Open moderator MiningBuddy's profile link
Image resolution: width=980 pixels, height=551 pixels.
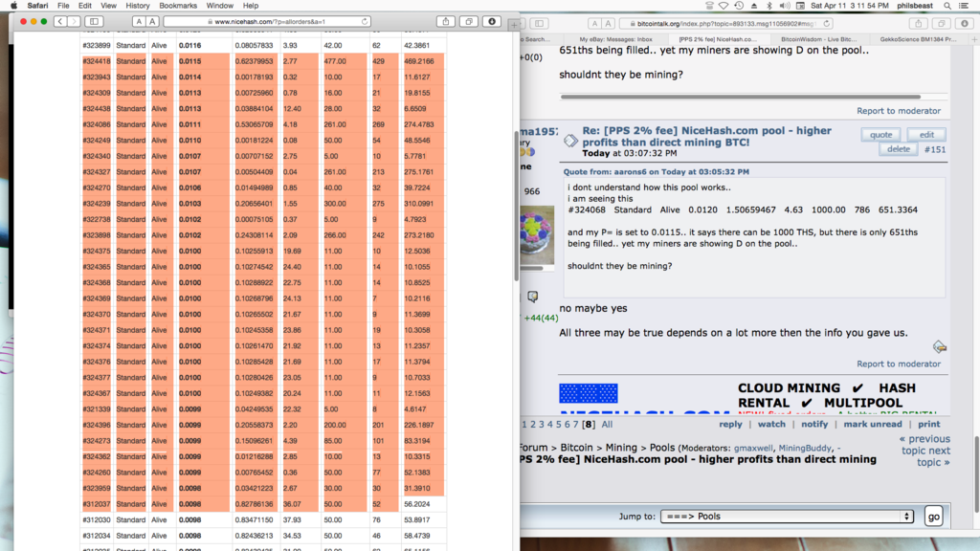click(804, 448)
